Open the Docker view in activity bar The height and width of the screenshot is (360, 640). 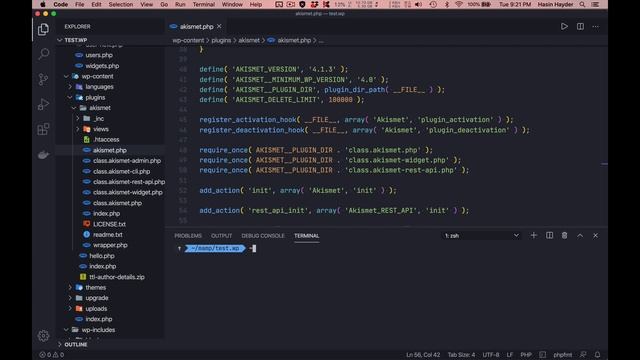[43, 154]
